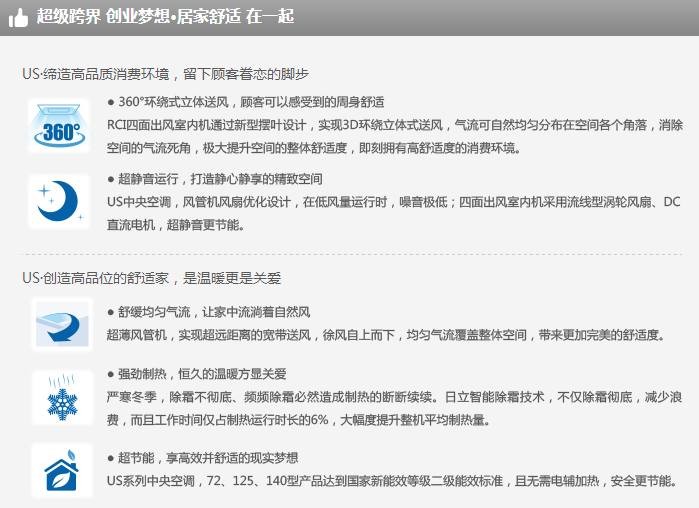Click the green leaf house energy-saving icon
The width and height of the screenshot is (699, 508).
(59, 469)
